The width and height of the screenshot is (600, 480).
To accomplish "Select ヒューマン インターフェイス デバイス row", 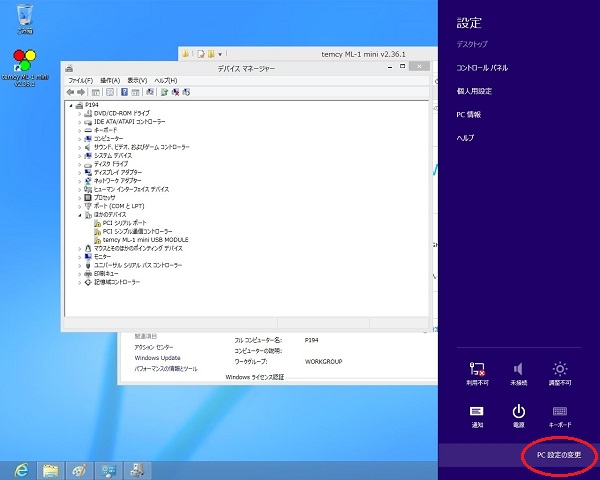I will click(126, 189).
